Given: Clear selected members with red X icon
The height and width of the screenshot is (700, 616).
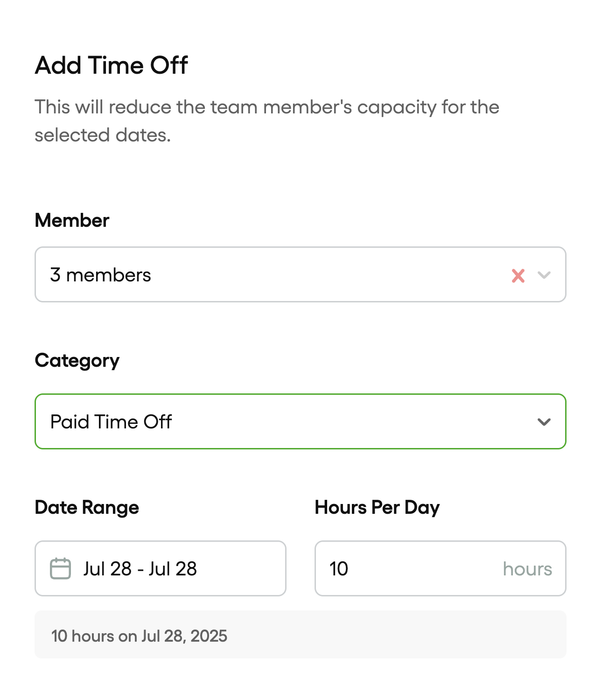Looking at the screenshot, I should point(518,275).
